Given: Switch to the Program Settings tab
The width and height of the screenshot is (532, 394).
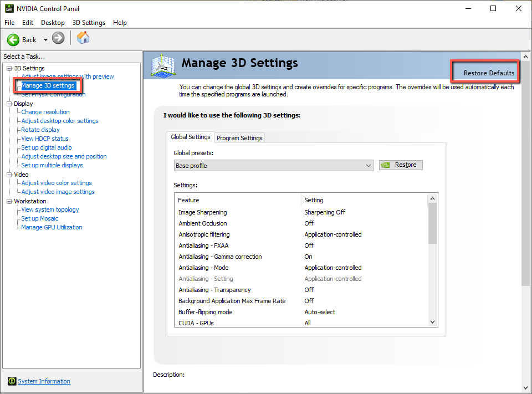Looking at the screenshot, I should point(239,137).
